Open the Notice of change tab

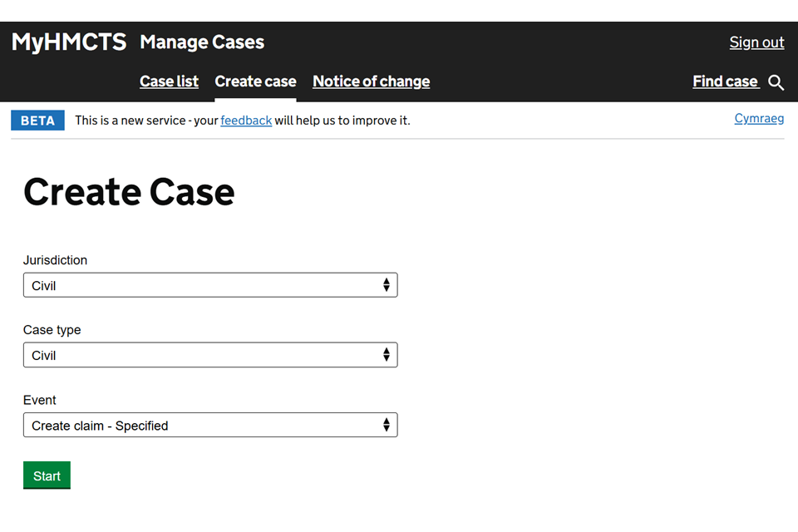371,81
